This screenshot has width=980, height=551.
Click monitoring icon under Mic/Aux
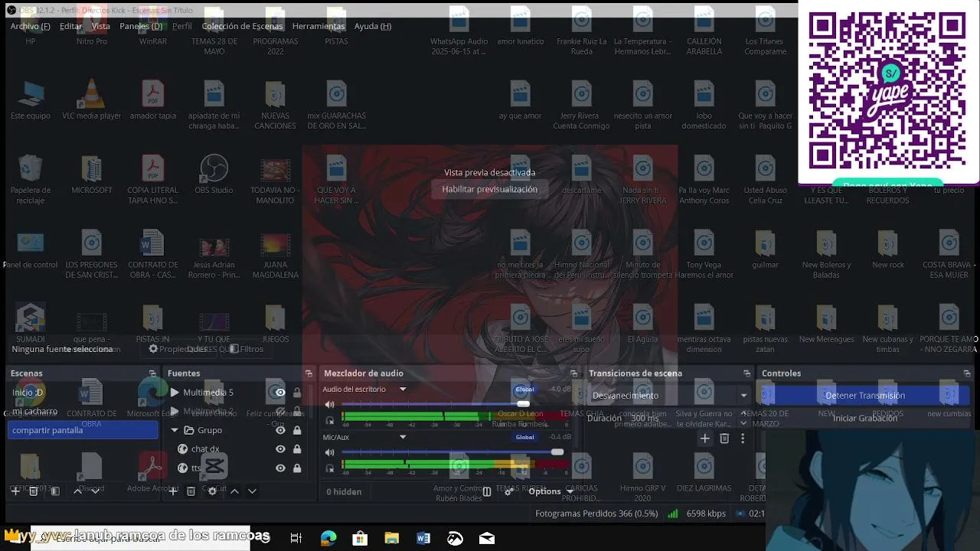pos(330,467)
